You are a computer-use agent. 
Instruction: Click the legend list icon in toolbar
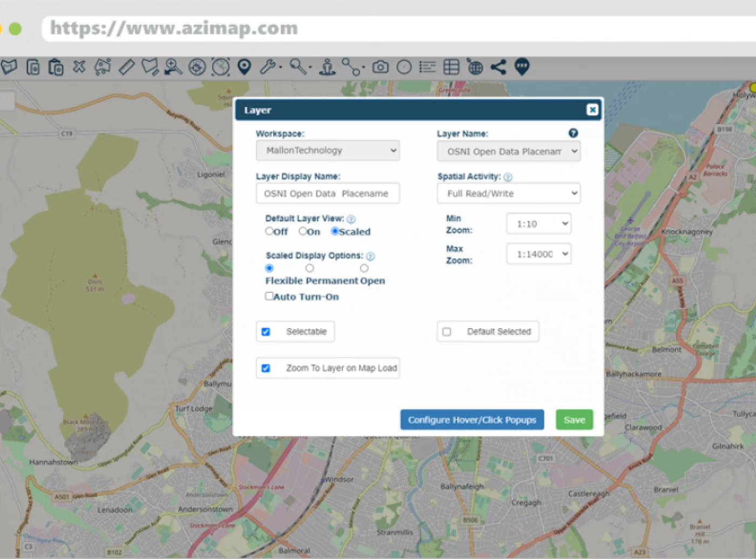pos(427,67)
